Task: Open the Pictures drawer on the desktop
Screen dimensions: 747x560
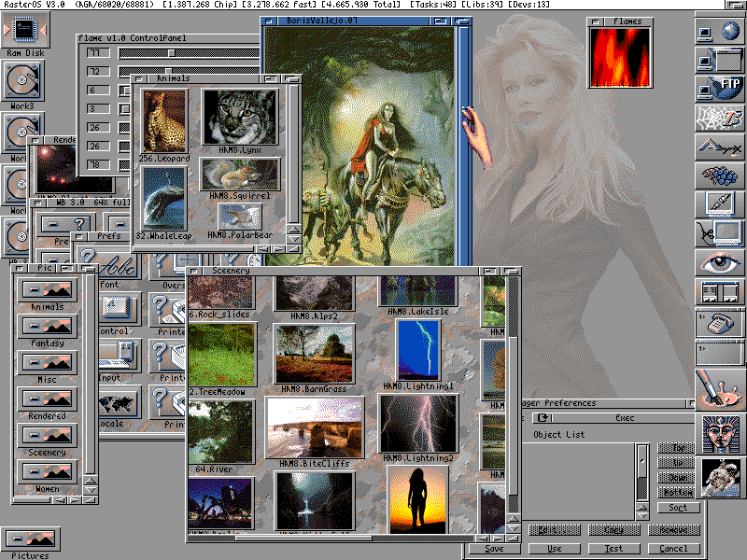Action: coord(31,539)
